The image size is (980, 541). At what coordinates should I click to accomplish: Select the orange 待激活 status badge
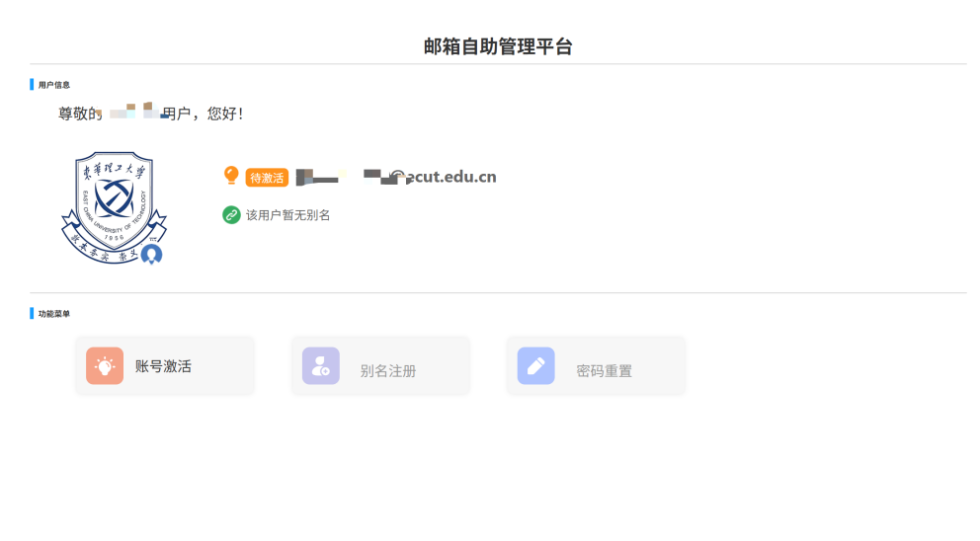tap(267, 178)
